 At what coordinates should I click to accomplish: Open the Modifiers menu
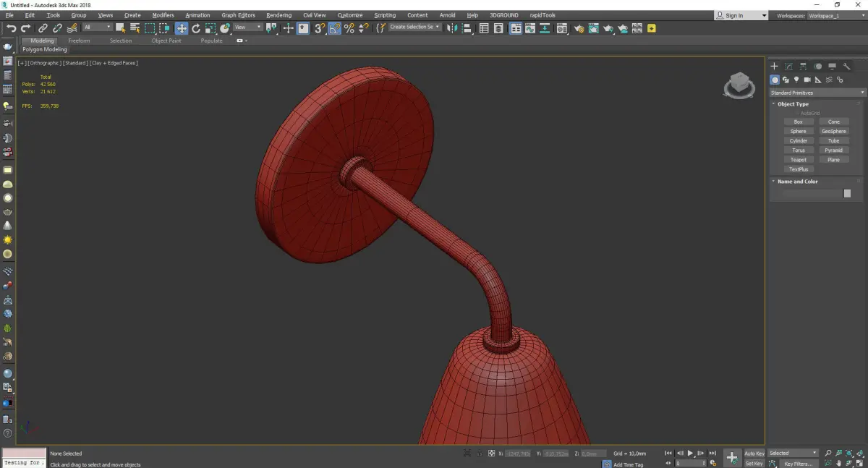point(163,15)
